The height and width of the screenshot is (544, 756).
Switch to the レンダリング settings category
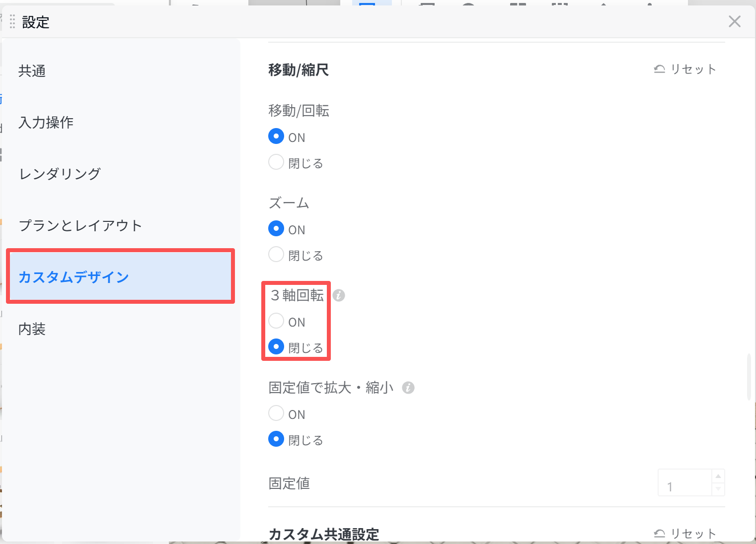[120, 174]
